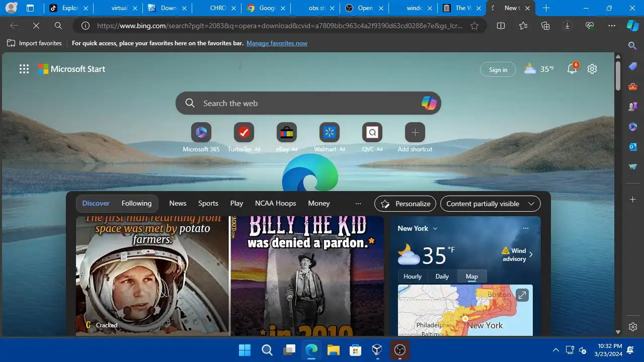Open Microsoft Start page settings gear

pyautogui.click(x=592, y=69)
